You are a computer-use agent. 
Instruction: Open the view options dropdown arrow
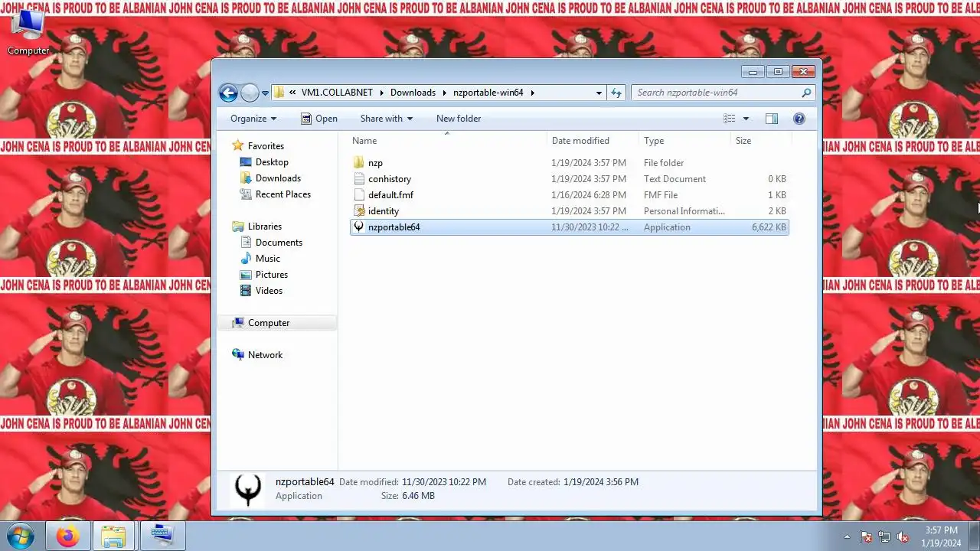(x=746, y=119)
